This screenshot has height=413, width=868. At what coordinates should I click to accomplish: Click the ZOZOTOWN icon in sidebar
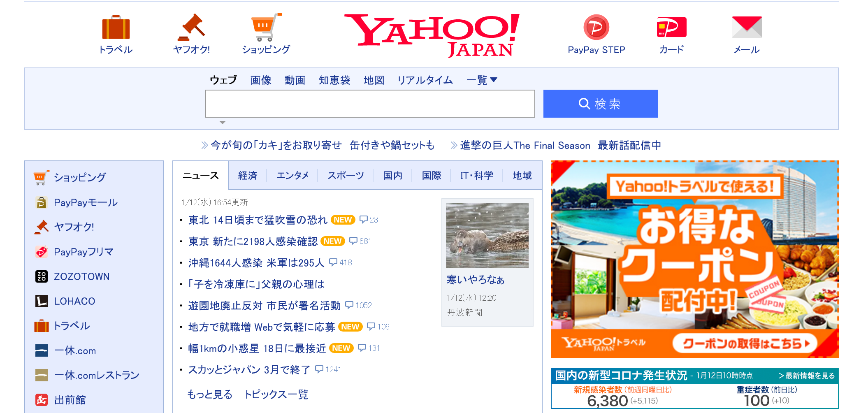[x=41, y=276]
